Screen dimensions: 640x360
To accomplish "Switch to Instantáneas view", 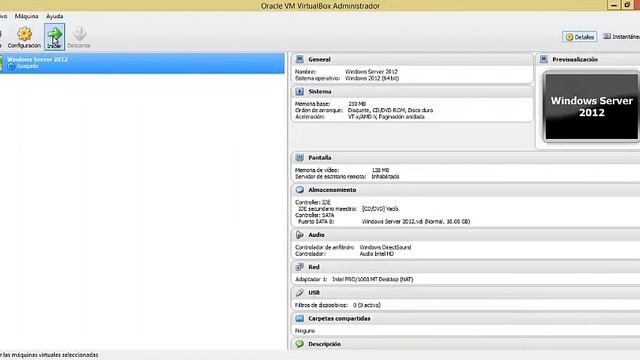I will (621, 37).
